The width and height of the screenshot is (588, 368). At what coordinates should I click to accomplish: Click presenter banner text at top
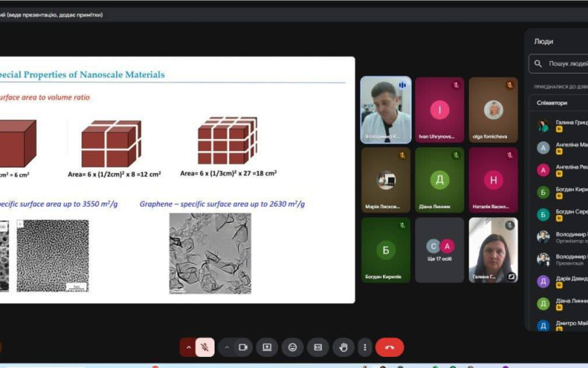click(51, 15)
